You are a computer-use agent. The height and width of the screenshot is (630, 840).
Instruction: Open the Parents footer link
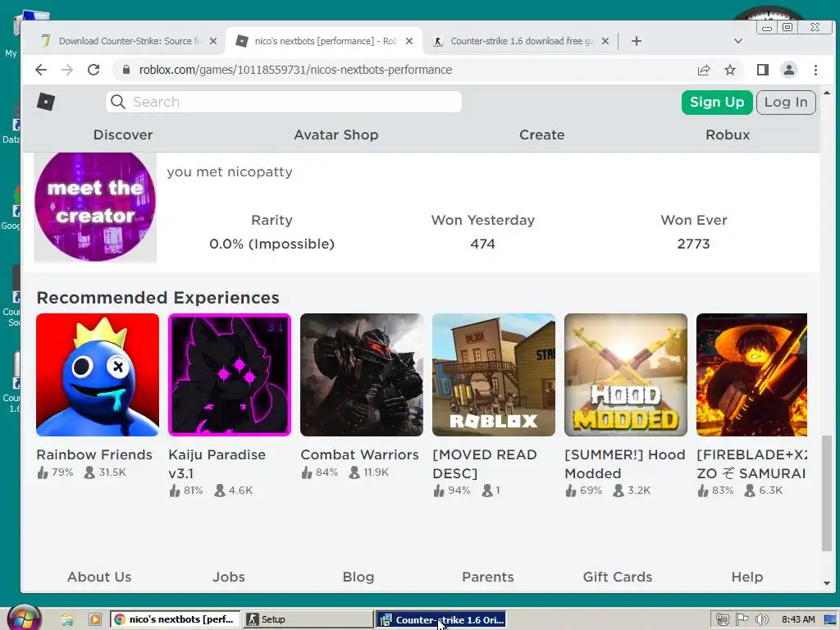pos(488,577)
